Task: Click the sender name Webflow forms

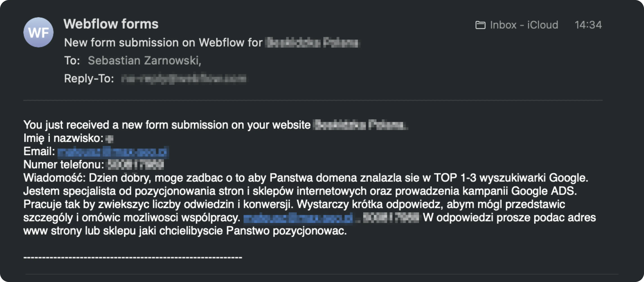Action: [x=111, y=24]
